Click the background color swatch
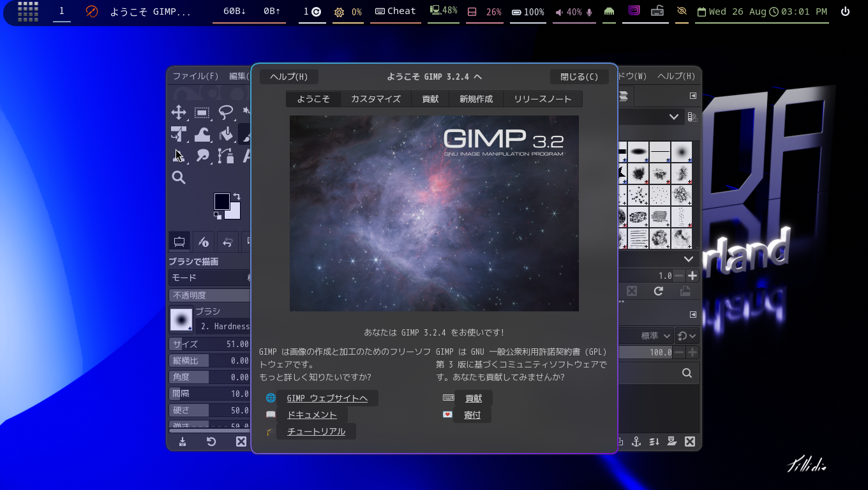 coord(234,213)
